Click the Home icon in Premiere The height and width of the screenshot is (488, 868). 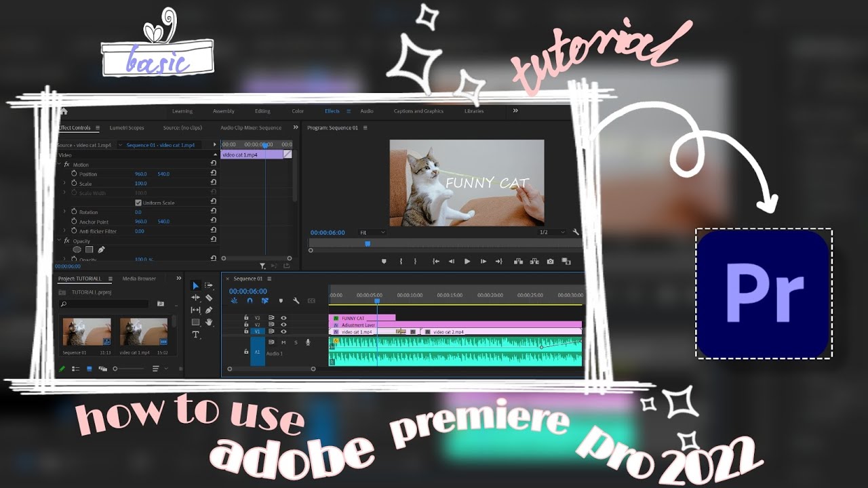pos(64,111)
